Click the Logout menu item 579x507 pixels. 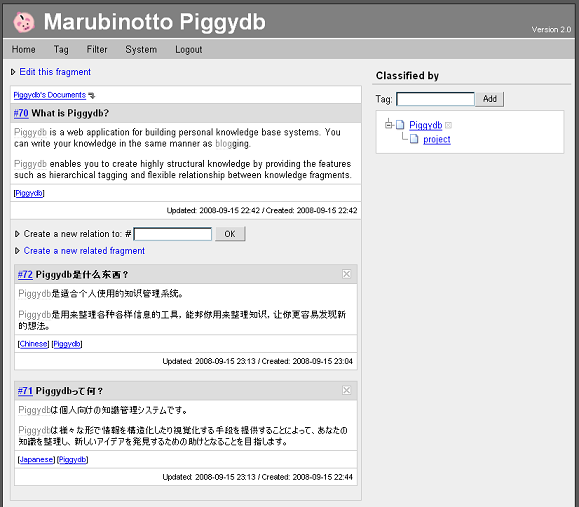coord(188,49)
